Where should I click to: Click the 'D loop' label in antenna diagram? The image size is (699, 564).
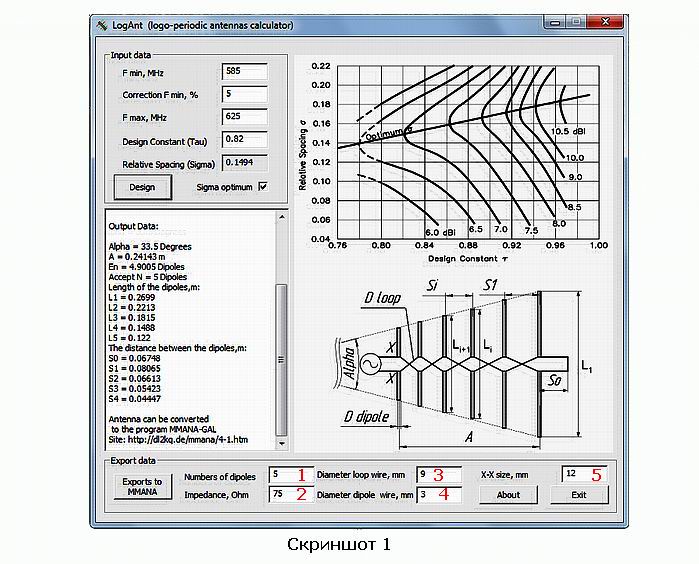tap(382, 298)
